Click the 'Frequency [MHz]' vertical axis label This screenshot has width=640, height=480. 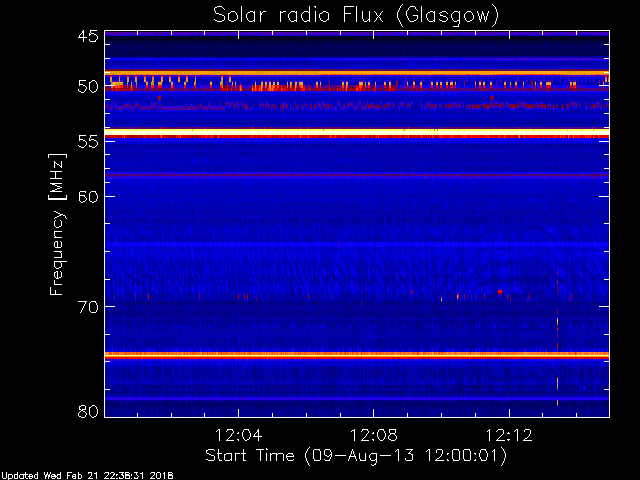point(57,222)
